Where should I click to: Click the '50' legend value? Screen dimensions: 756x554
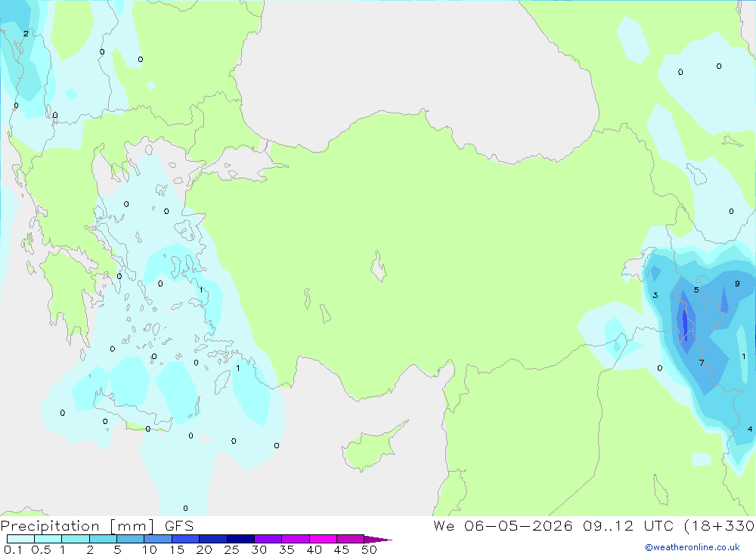point(369,549)
